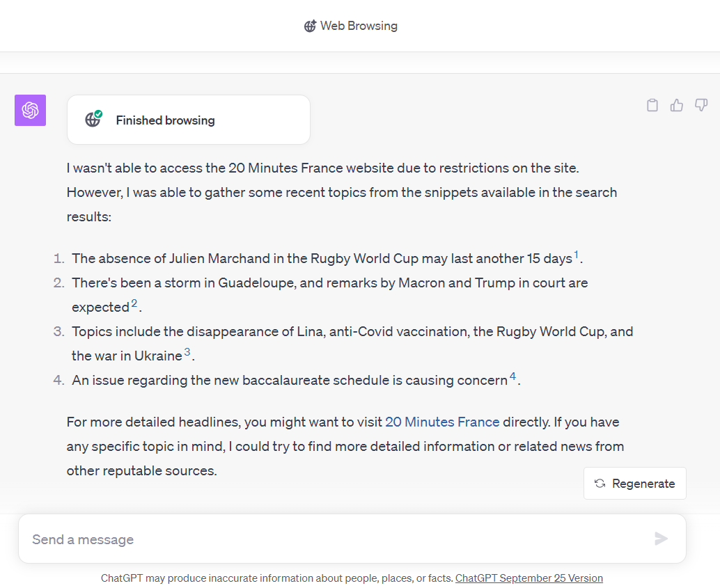Open citation 4 about the baccalaureate schedule
This screenshot has height=588, width=720.
click(x=512, y=376)
